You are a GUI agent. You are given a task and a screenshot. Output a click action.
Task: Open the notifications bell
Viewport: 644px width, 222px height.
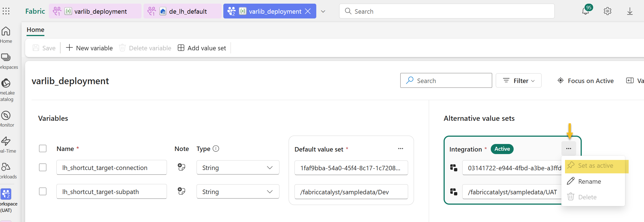click(x=585, y=11)
